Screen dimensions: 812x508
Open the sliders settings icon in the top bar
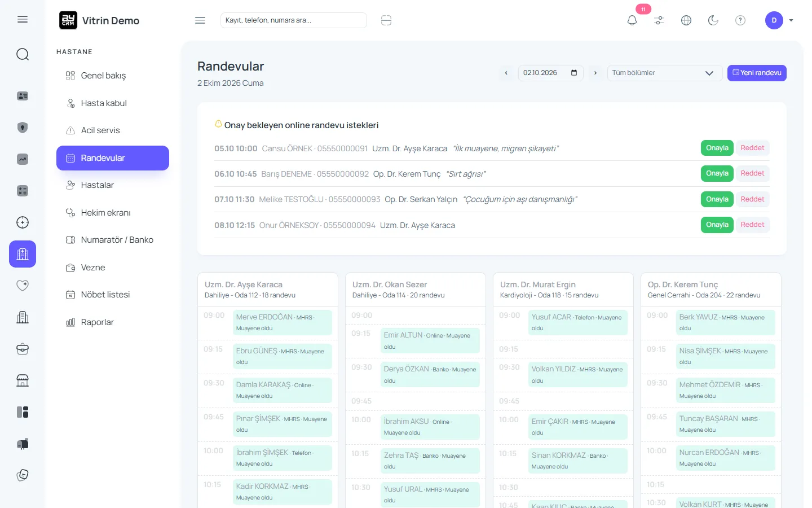(x=659, y=20)
